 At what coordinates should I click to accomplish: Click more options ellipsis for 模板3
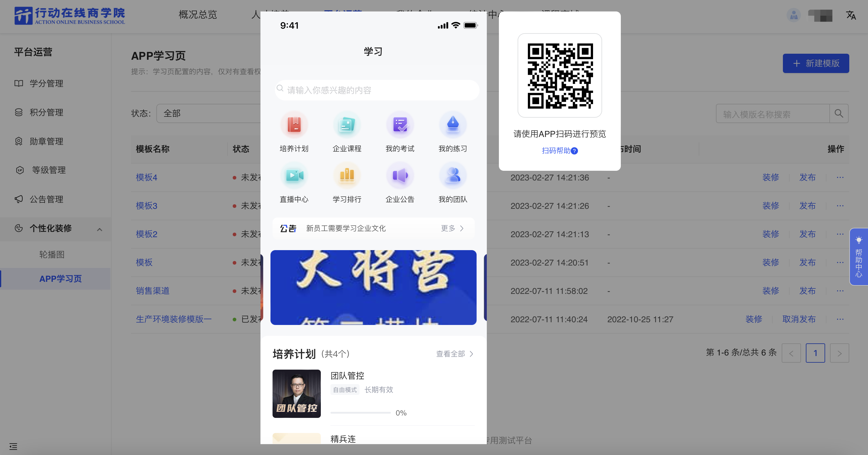(840, 206)
